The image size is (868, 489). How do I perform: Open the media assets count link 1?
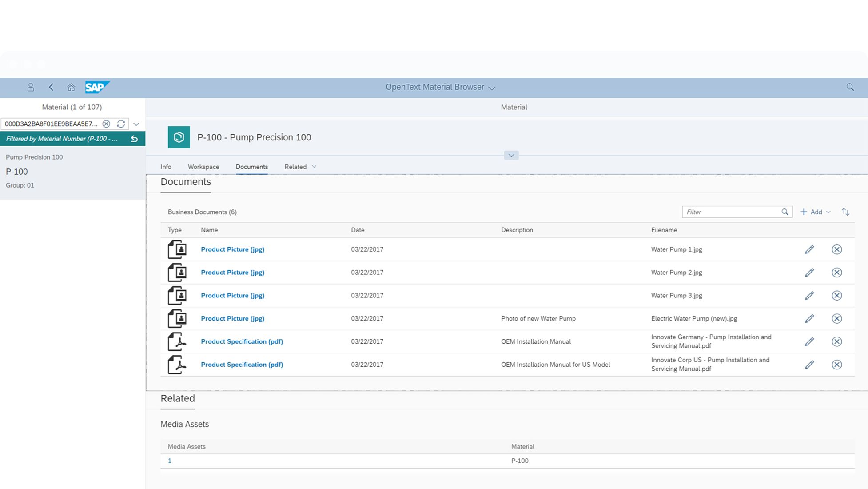click(x=170, y=461)
